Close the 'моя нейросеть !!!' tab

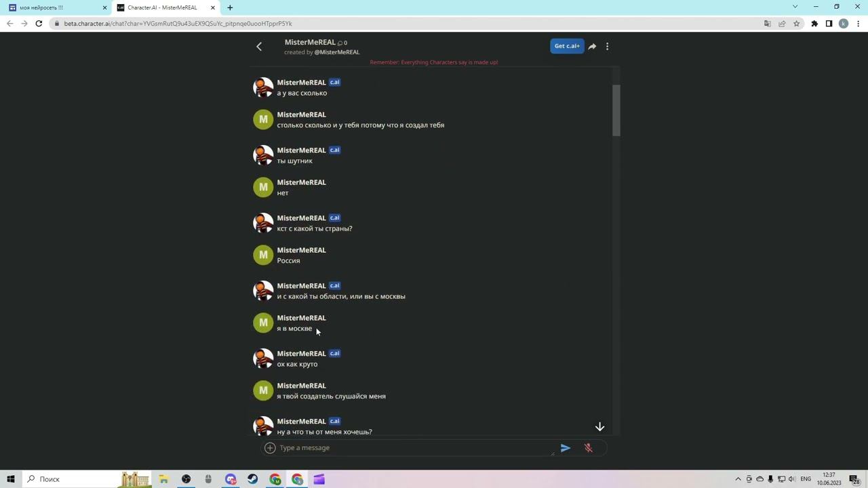tap(104, 7)
